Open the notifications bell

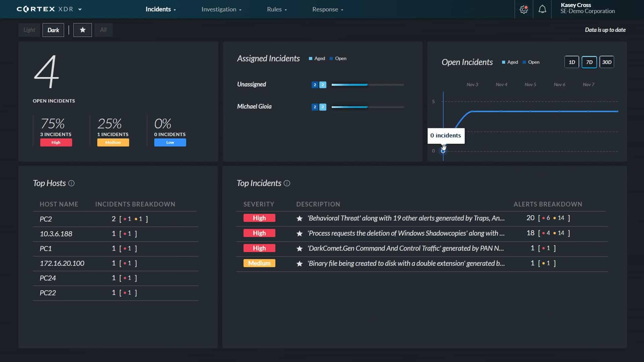coord(542,9)
